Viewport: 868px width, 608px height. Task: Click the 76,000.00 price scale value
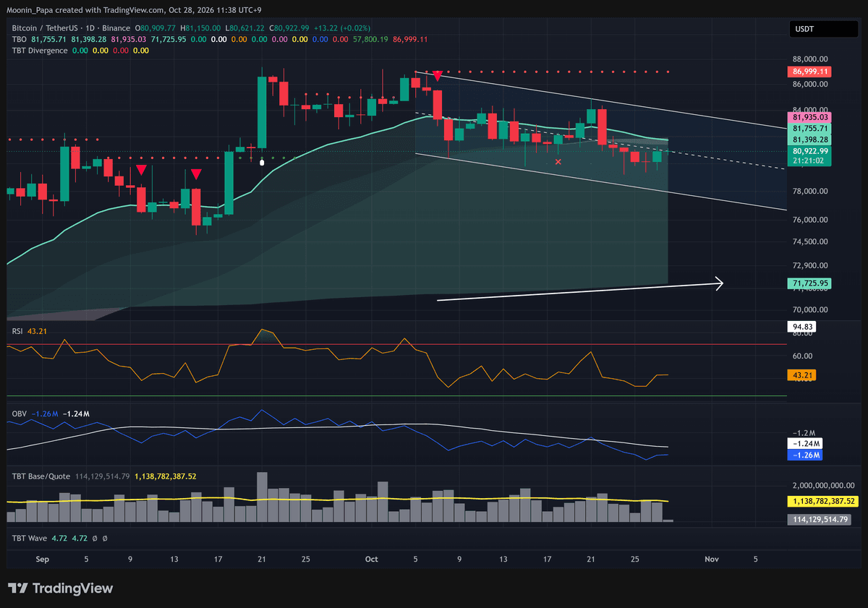pyautogui.click(x=811, y=220)
